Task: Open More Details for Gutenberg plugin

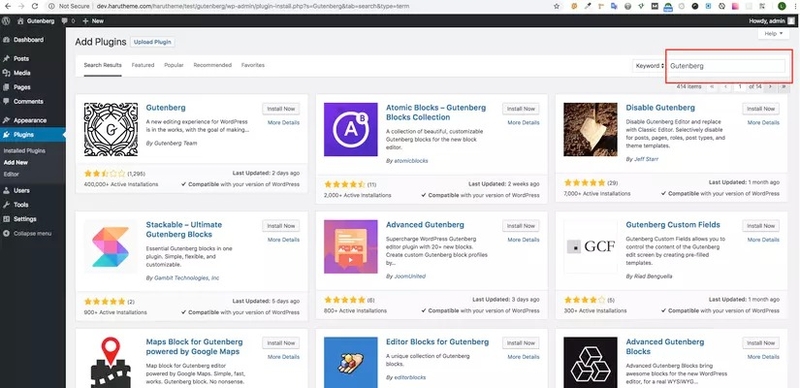Action: pos(284,123)
